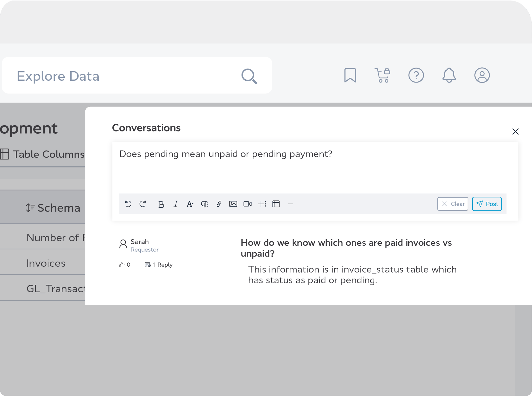Open the user profile icon

(x=482, y=75)
